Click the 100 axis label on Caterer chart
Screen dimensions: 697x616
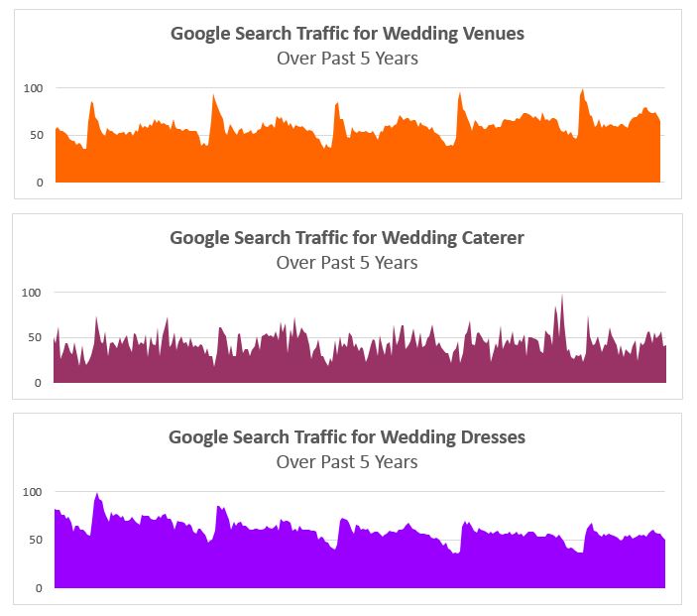point(31,293)
